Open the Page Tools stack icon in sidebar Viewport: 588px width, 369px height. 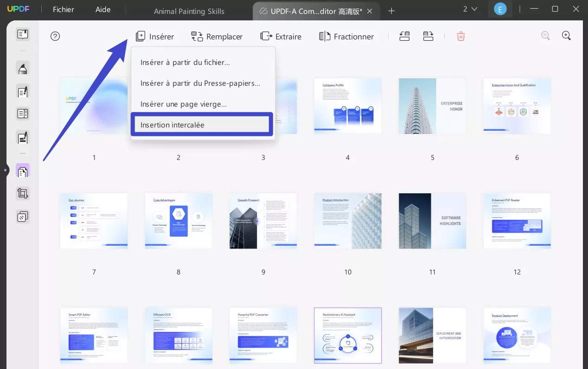[23, 216]
